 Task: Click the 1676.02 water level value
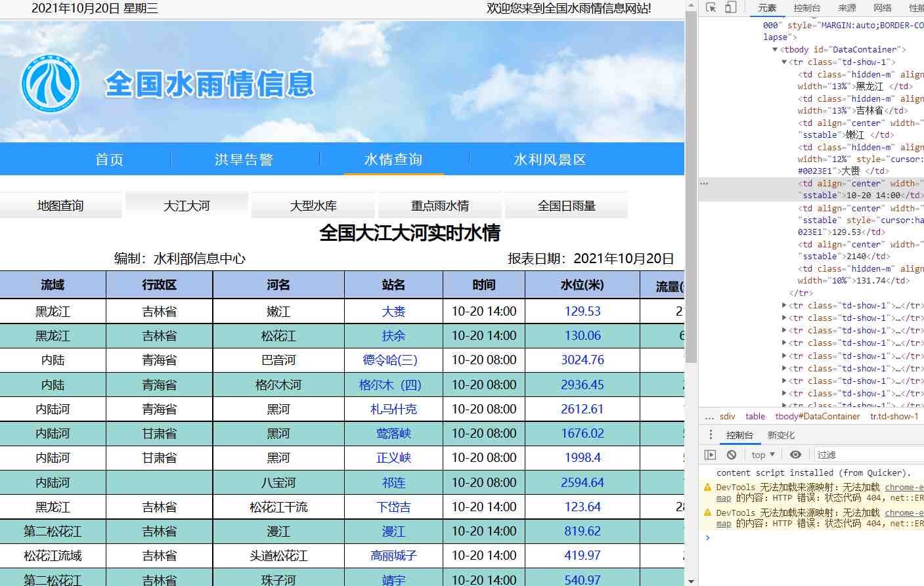tap(583, 433)
